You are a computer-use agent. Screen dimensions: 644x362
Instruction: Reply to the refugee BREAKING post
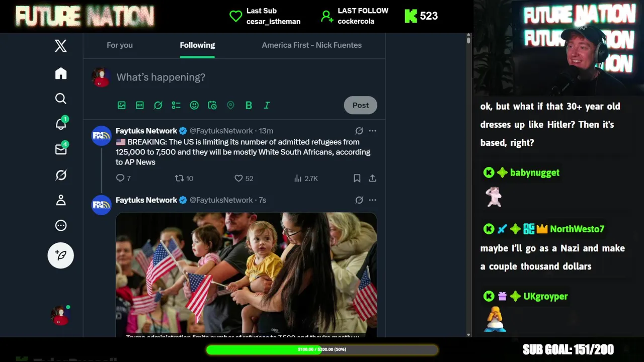pyautogui.click(x=123, y=178)
